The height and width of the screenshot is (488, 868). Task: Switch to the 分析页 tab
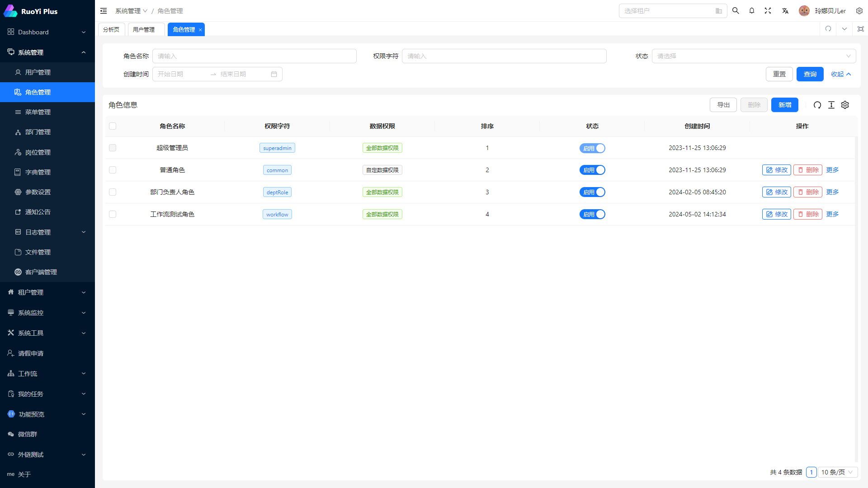click(111, 29)
